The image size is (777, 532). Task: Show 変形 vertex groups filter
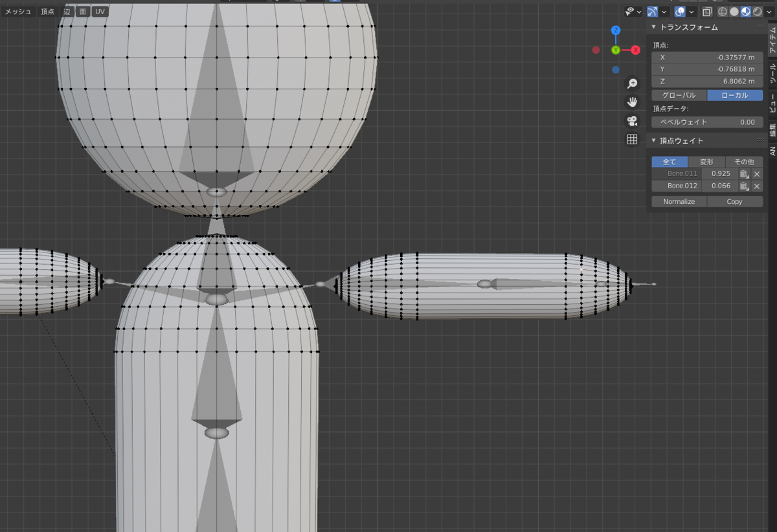click(706, 162)
